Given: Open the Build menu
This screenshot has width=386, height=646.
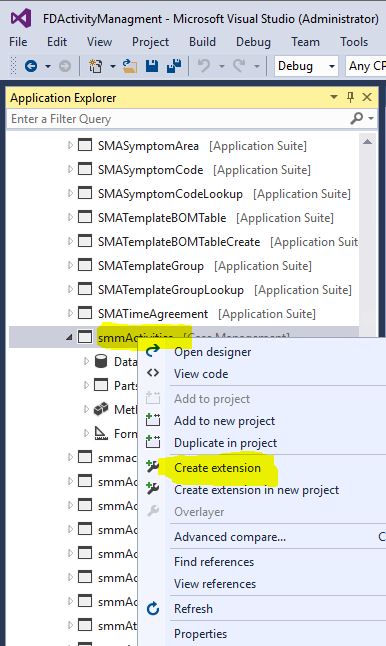Looking at the screenshot, I should 202,42.
